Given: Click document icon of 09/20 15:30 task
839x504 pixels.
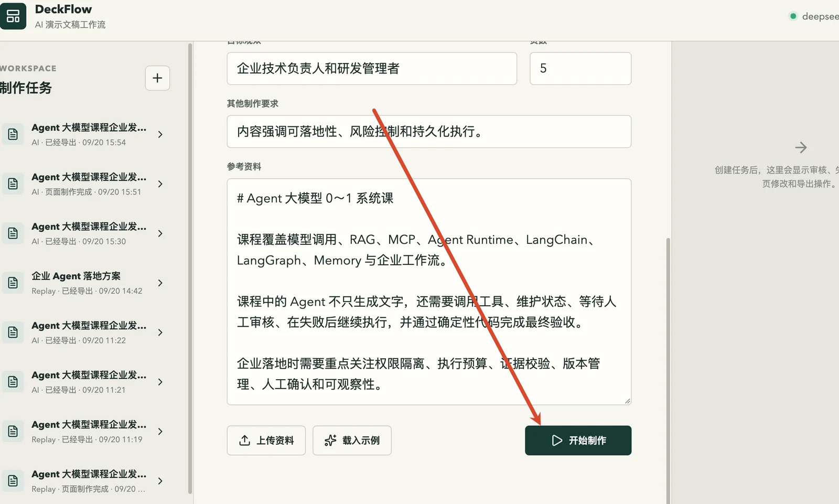Looking at the screenshot, I should tap(13, 233).
